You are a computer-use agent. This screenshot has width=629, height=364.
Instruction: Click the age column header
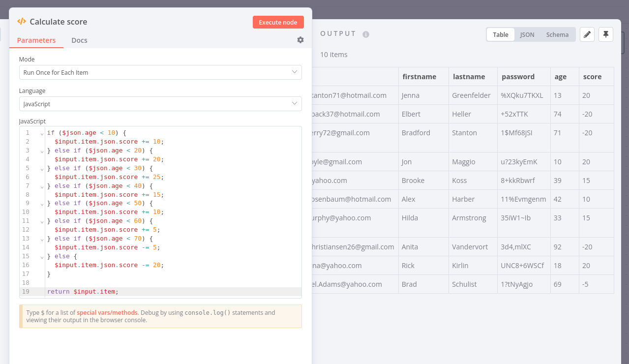pyautogui.click(x=560, y=77)
